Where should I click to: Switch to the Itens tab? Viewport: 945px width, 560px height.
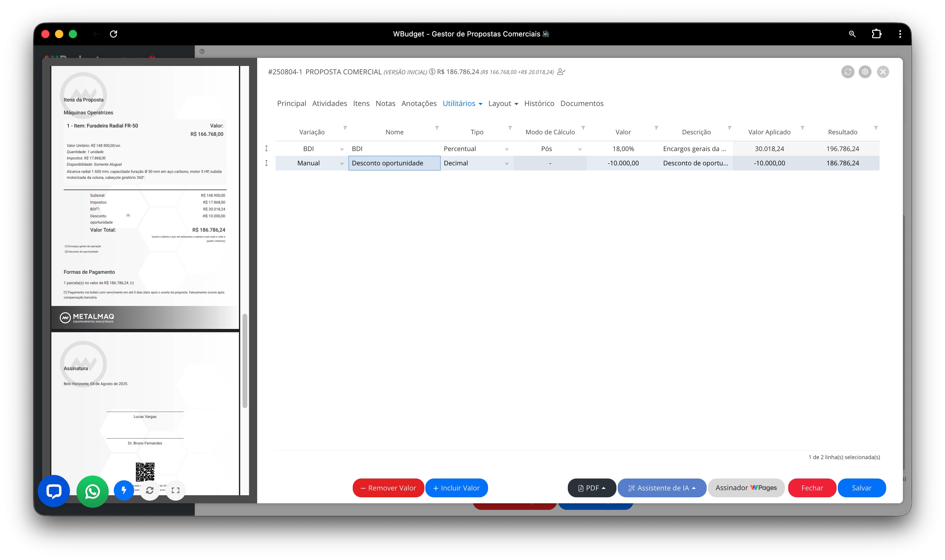[x=361, y=103]
